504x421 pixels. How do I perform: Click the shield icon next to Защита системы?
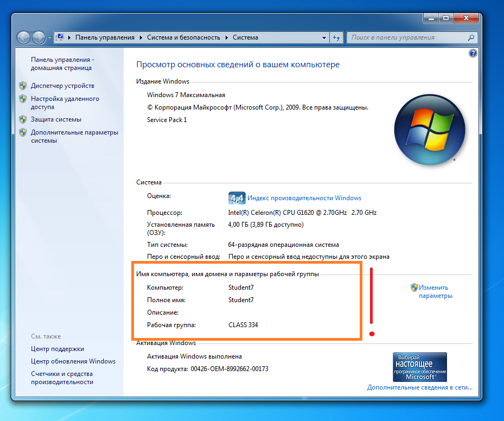coord(22,119)
